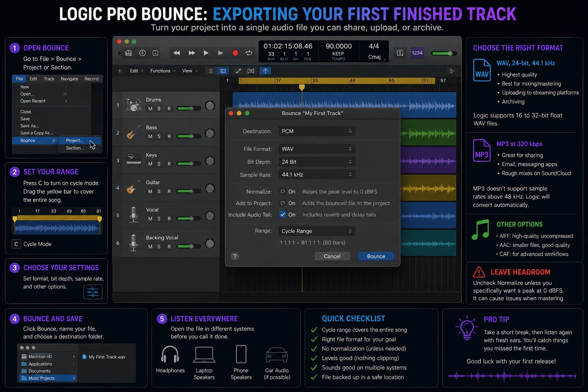Click the Rewind transport button

tap(176, 53)
